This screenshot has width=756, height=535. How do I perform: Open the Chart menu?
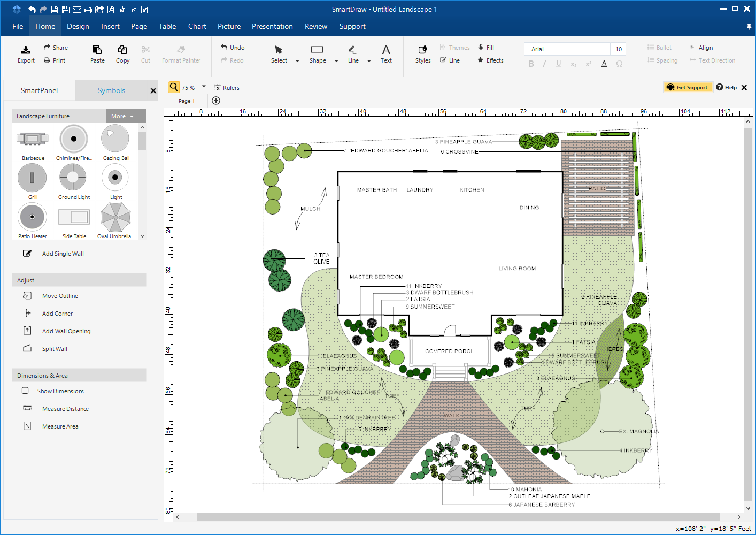click(x=197, y=26)
